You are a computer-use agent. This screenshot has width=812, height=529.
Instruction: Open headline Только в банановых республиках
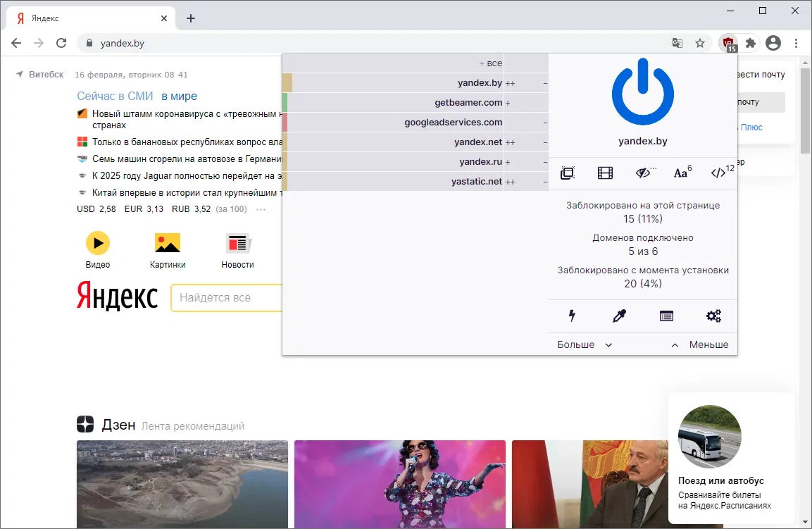click(x=187, y=142)
